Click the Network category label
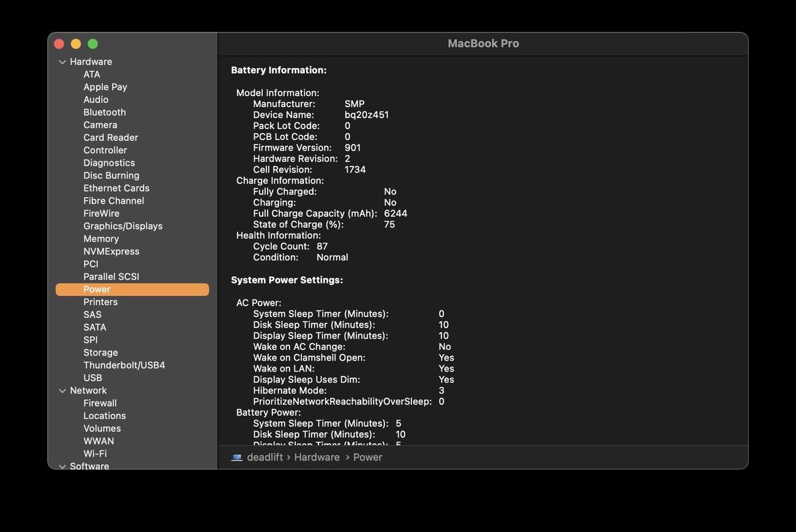Image resolution: width=796 pixels, height=532 pixels. (88, 391)
